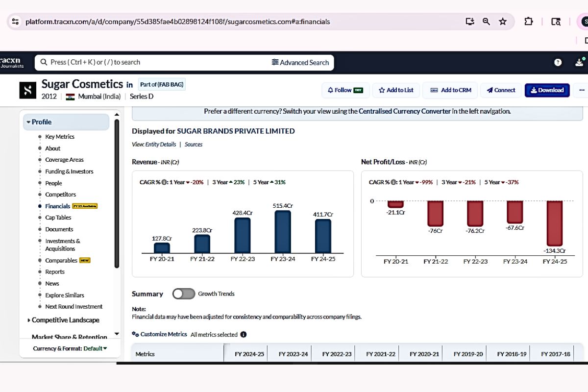The image size is (588, 392).
Task: Click the Revenue CAGR info icon
Action: click(165, 182)
